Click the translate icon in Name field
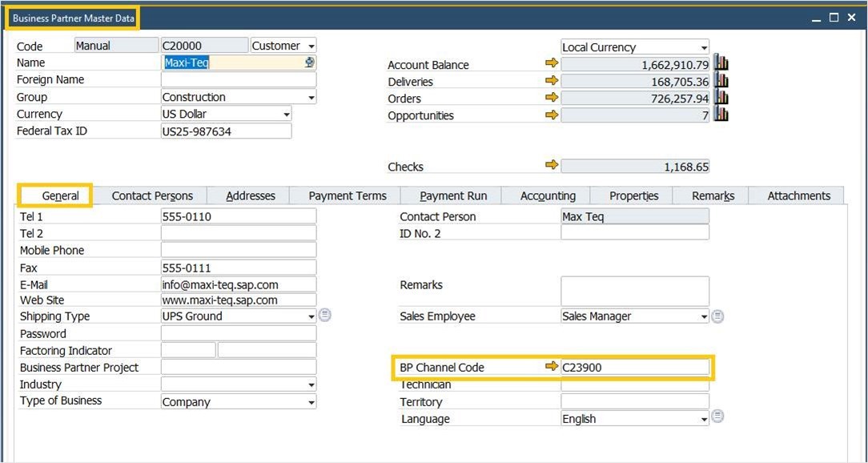The width and height of the screenshot is (868, 463). [x=310, y=62]
